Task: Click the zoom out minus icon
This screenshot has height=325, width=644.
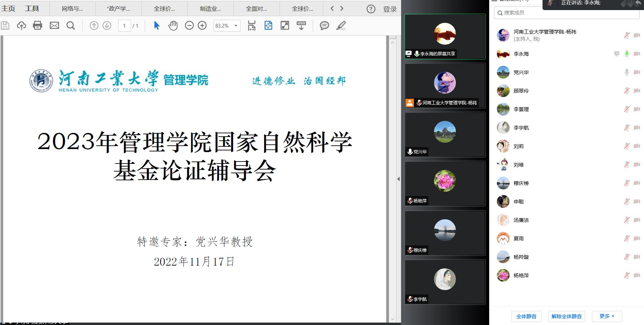Action: pos(189,26)
